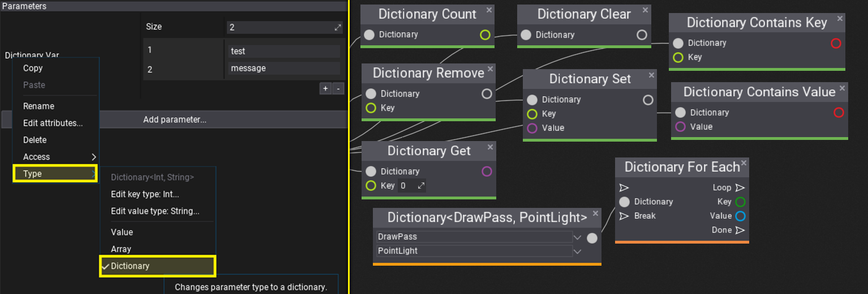The image size is (868, 294).
Task: Expand the Access submenu
Action: click(x=55, y=157)
